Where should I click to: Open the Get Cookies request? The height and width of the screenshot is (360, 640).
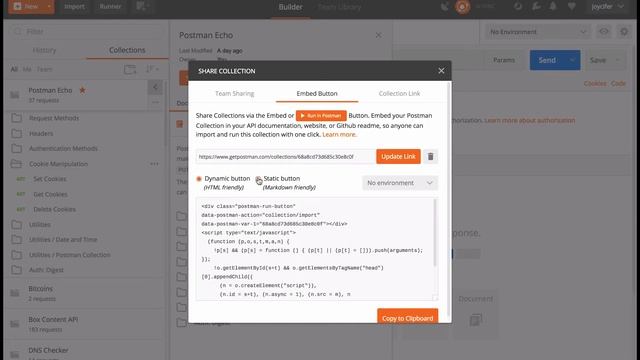click(50, 194)
